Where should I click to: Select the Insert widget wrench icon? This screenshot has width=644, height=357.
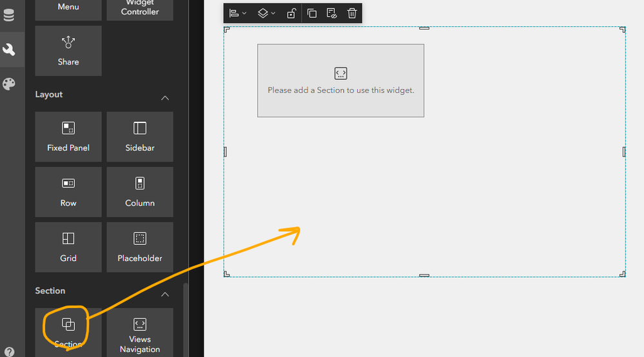tap(8, 49)
